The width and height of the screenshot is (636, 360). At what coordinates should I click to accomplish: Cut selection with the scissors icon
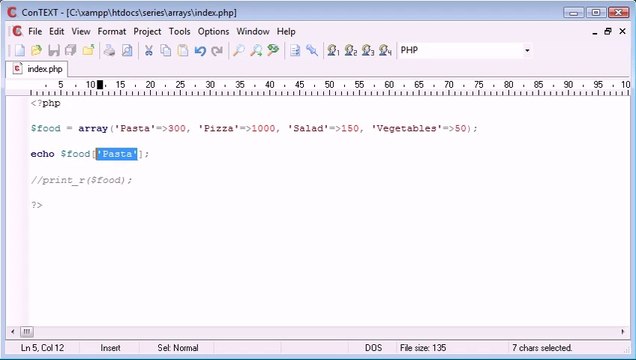click(148, 50)
